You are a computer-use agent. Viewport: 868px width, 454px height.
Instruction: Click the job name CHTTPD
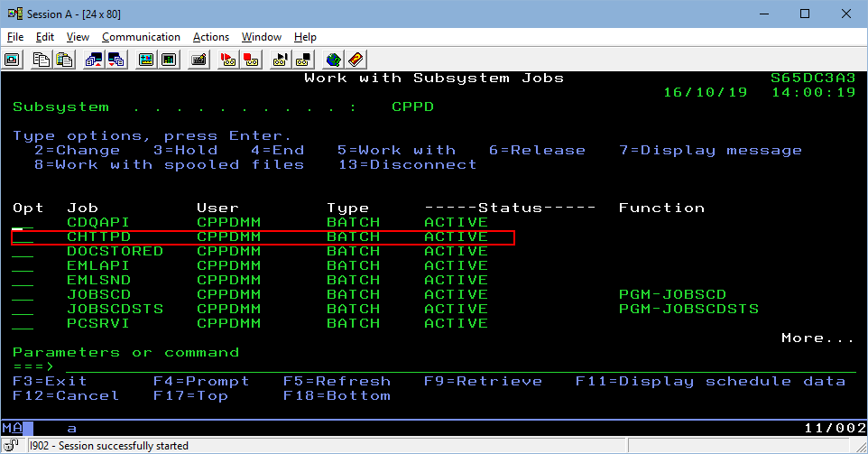[x=98, y=237]
